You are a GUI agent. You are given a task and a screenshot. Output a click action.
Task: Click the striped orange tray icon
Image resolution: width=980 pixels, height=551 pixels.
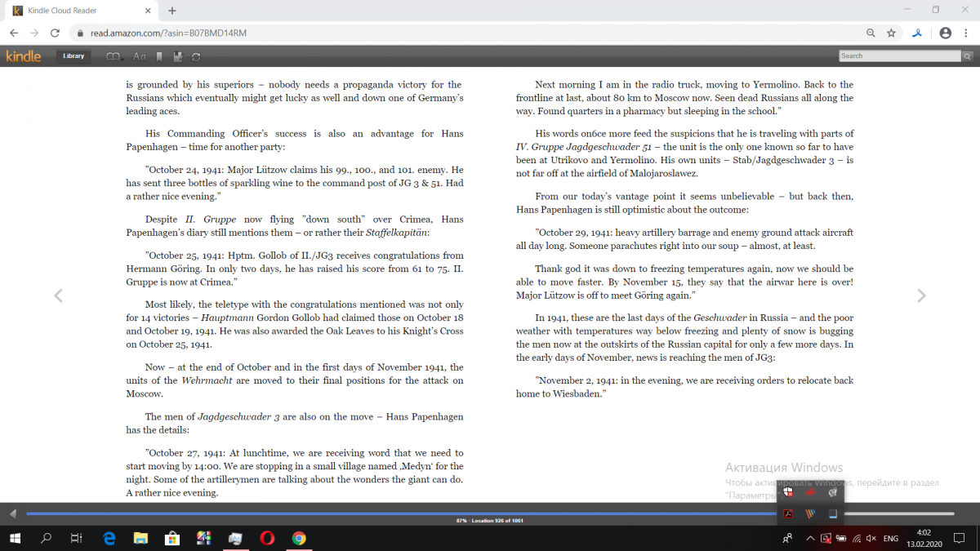(x=811, y=513)
